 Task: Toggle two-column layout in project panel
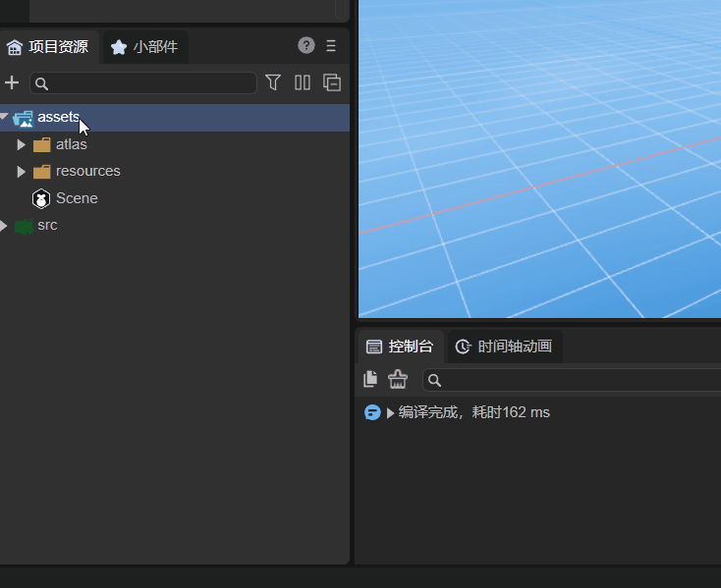point(303,82)
